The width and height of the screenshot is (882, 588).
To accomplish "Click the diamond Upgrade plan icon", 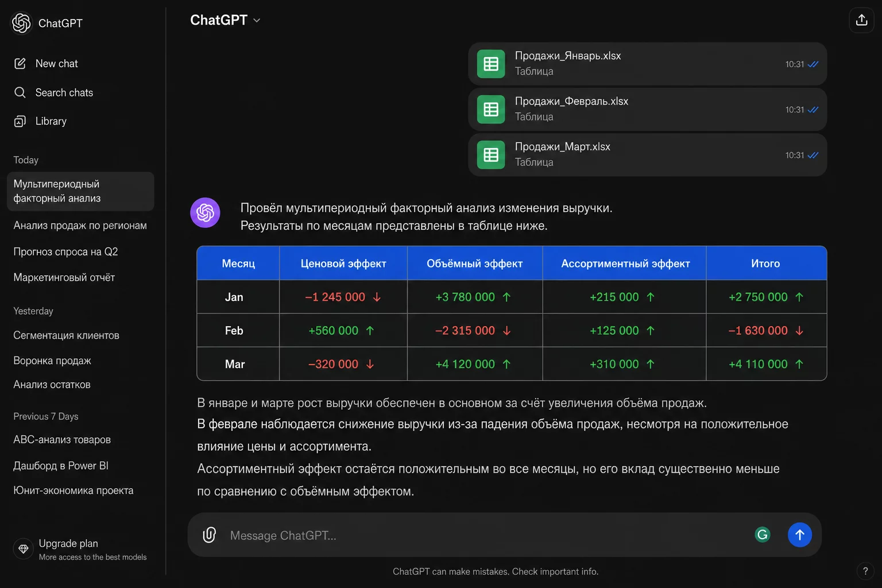I will point(24,549).
